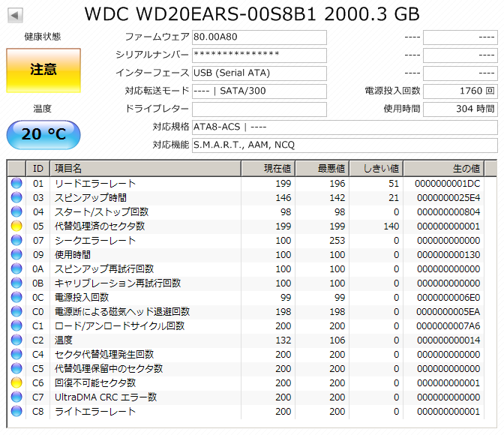Click the status orb for 0B キャリブレーション再試行回数
This screenshot has height=435, width=504.
pos(16,283)
